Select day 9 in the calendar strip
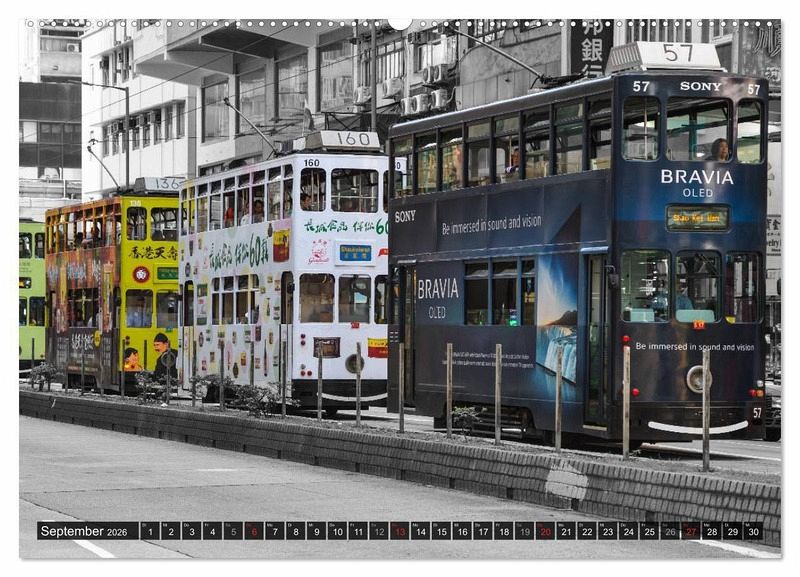This screenshot has width=800, height=577. point(316,531)
